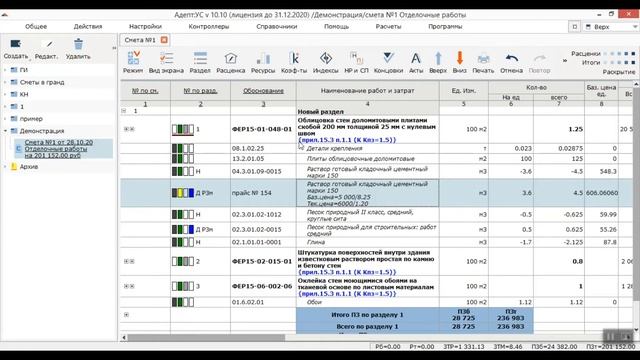
Task: Click the НР и СП toolbar icon
Action: coord(356,58)
